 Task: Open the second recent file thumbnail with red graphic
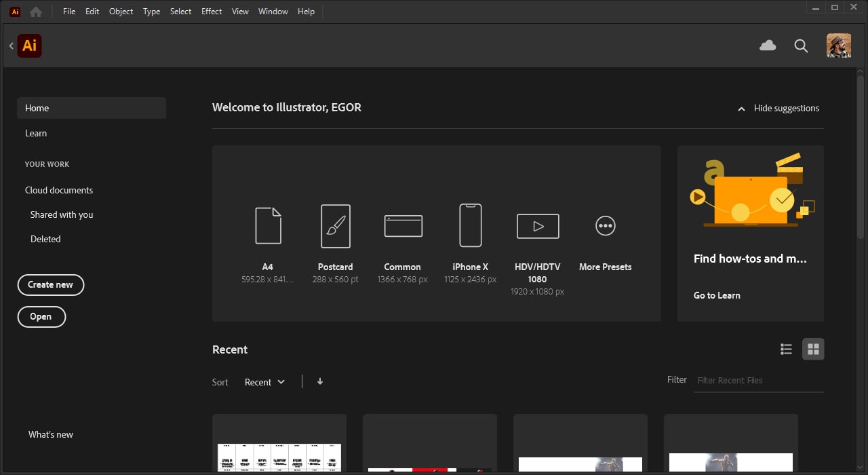430,443
